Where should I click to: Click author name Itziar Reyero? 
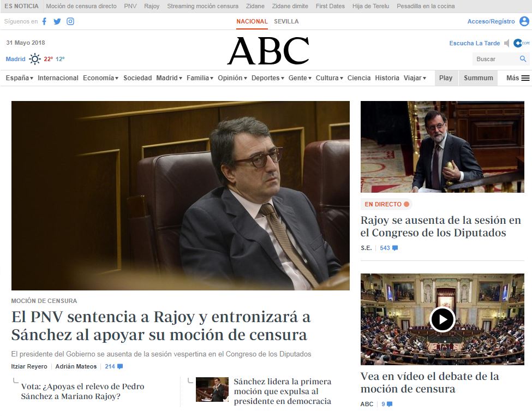[x=29, y=366]
